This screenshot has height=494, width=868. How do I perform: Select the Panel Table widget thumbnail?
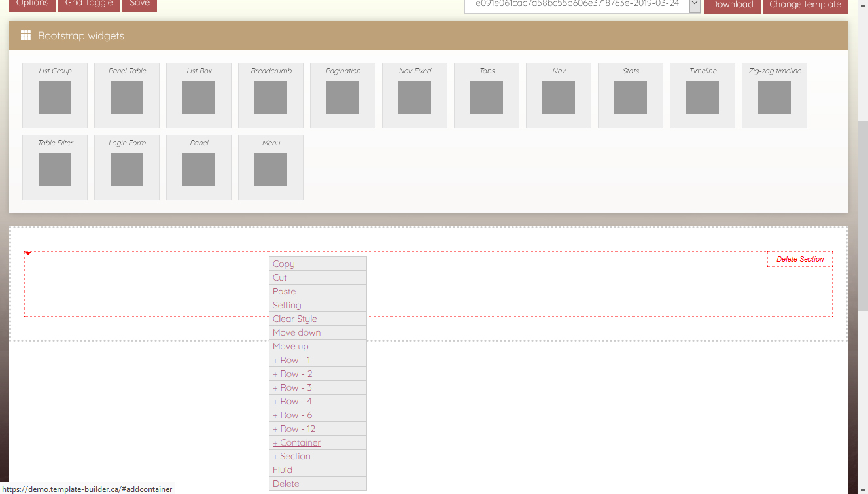coord(127,97)
